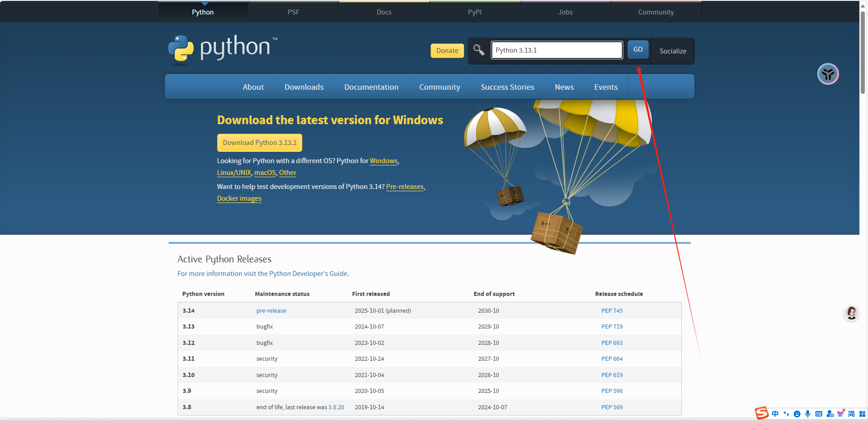This screenshot has width=868, height=421.
Task: Switch to the Jobs top tab
Action: 565,12
